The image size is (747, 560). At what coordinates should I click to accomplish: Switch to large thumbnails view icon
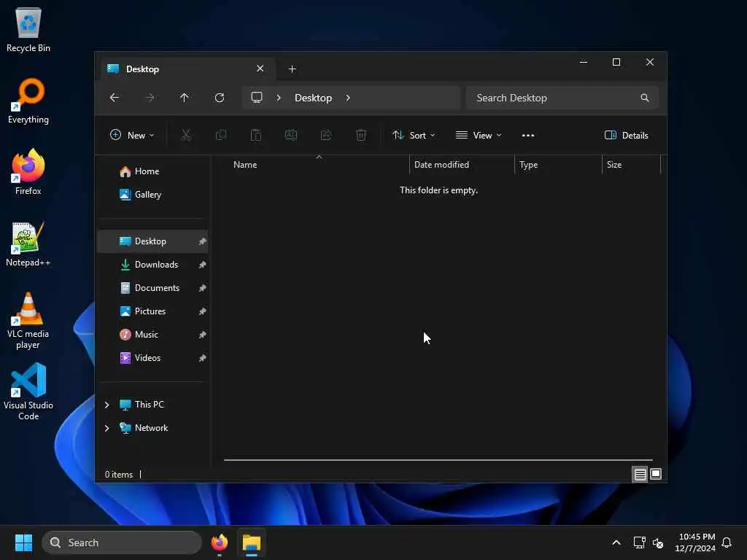(x=656, y=474)
